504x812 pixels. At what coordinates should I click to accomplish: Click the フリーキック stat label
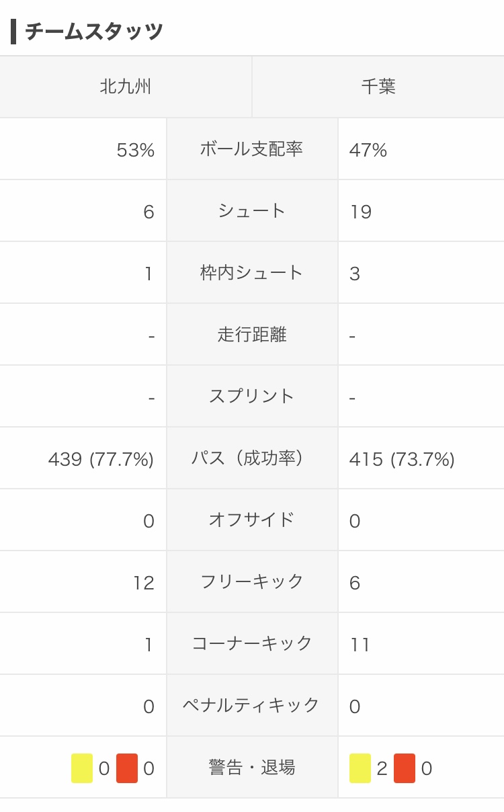coord(252,582)
